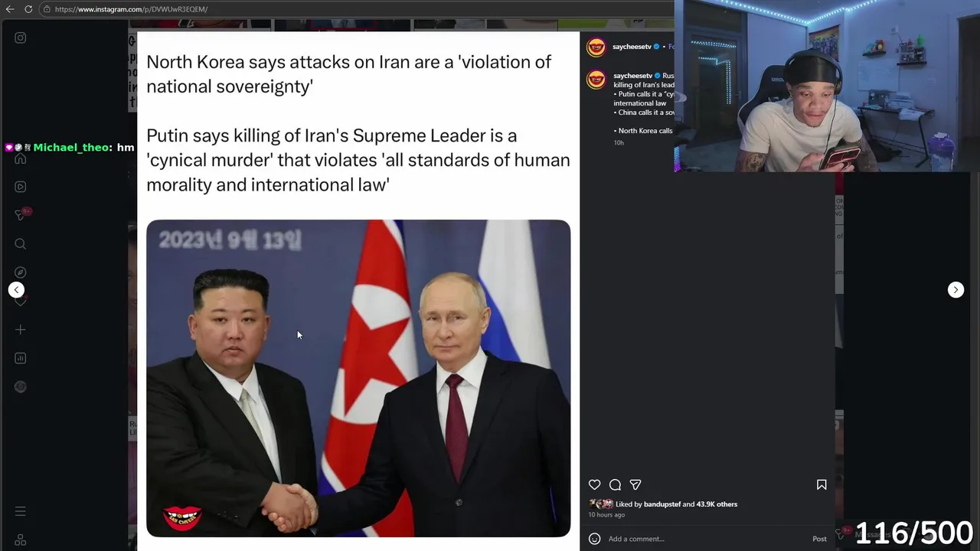Open the saycheesetv profile link in the header

pyautogui.click(x=632, y=47)
